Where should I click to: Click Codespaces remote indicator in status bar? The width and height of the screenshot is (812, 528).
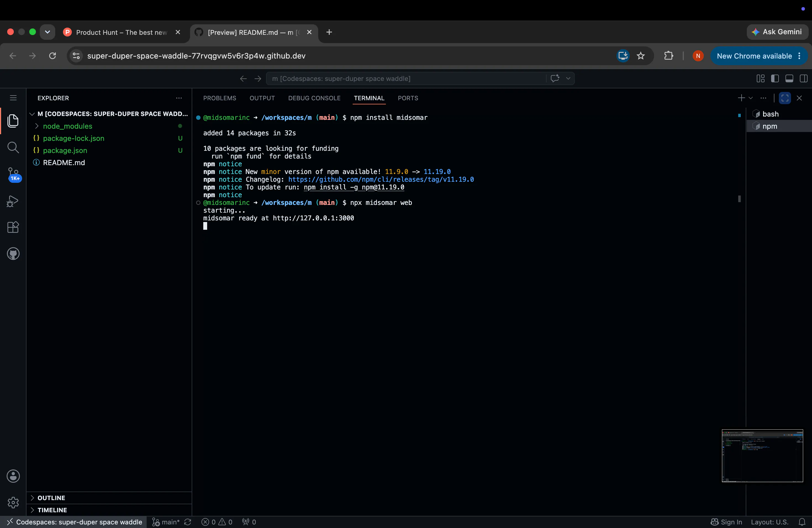click(x=74, y=522)
